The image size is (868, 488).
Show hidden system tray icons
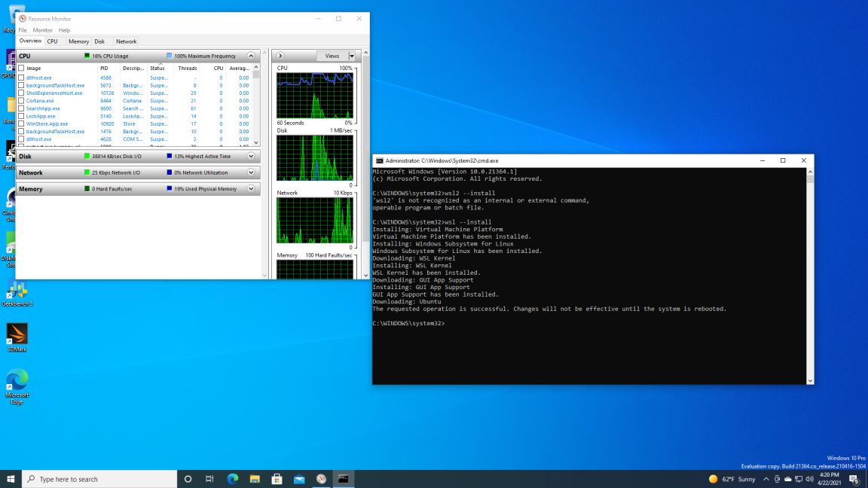[766, 479]
